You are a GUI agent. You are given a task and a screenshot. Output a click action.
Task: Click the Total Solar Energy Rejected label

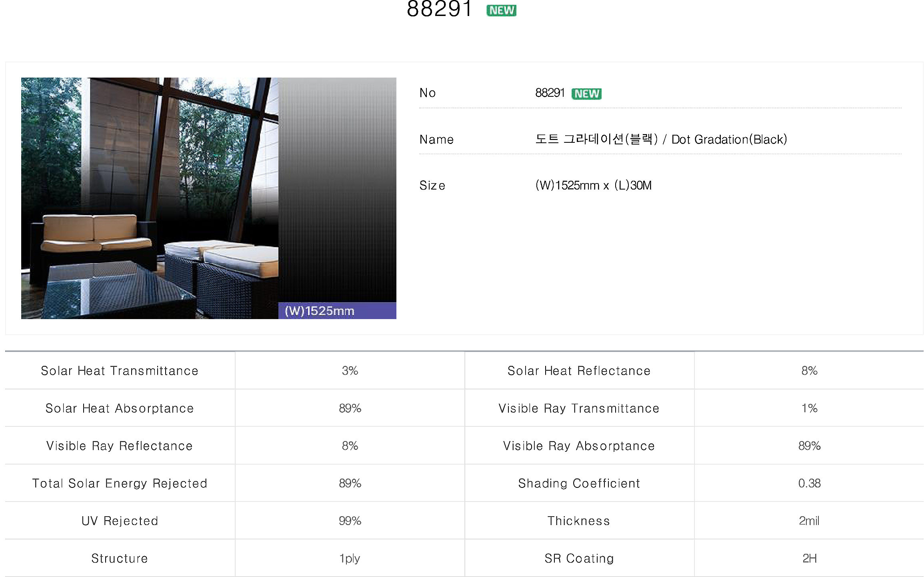click(x=120, y=483)
